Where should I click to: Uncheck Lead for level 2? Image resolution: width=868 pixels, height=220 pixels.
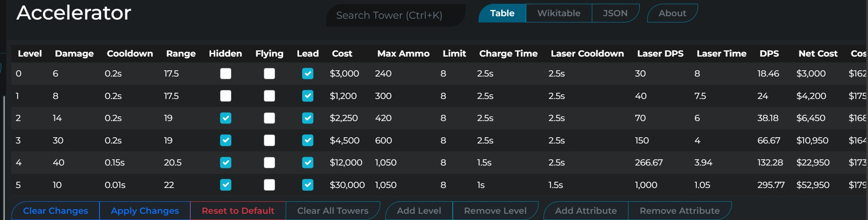307,118
